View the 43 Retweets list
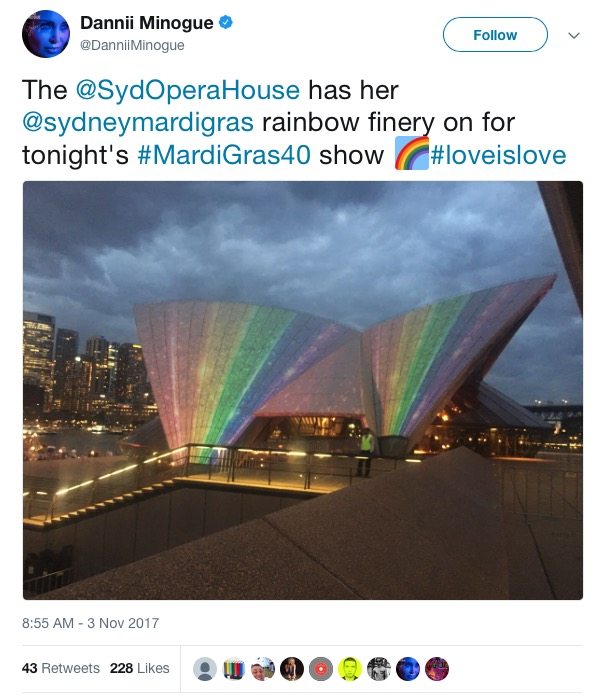The image size is (611, 696). pos(61,668)
